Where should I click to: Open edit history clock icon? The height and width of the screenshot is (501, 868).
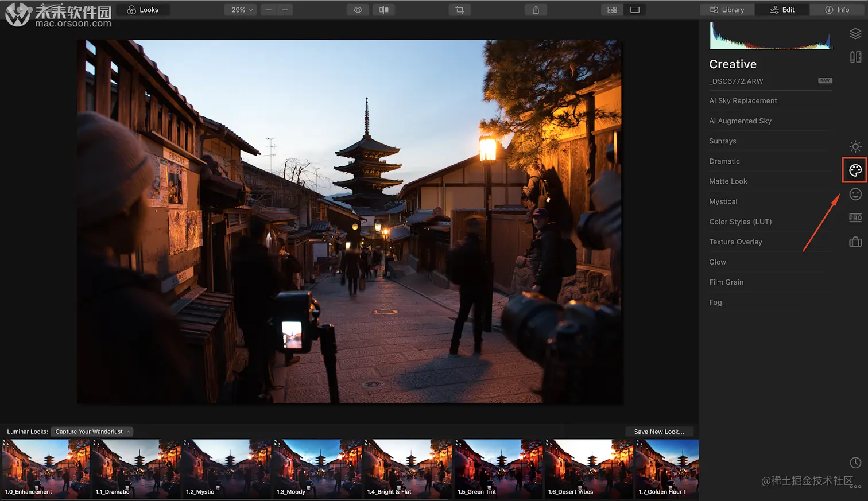coord(855,463)
